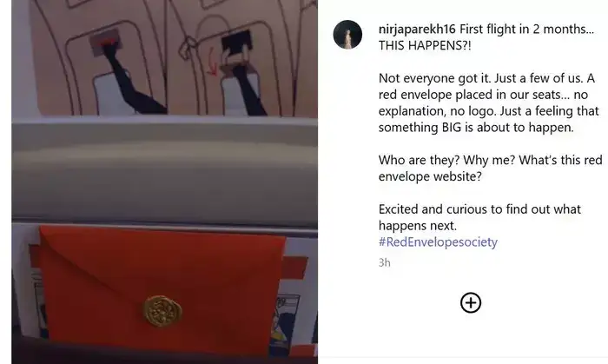The image size is (608, 364).
Task: Click the 'Excited and curious' paragraph
Action: [479, 217]
